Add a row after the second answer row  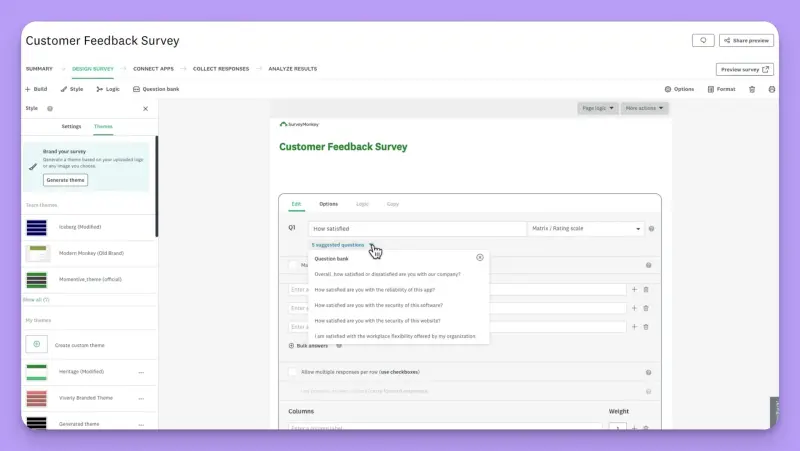(x=634, y=308)
